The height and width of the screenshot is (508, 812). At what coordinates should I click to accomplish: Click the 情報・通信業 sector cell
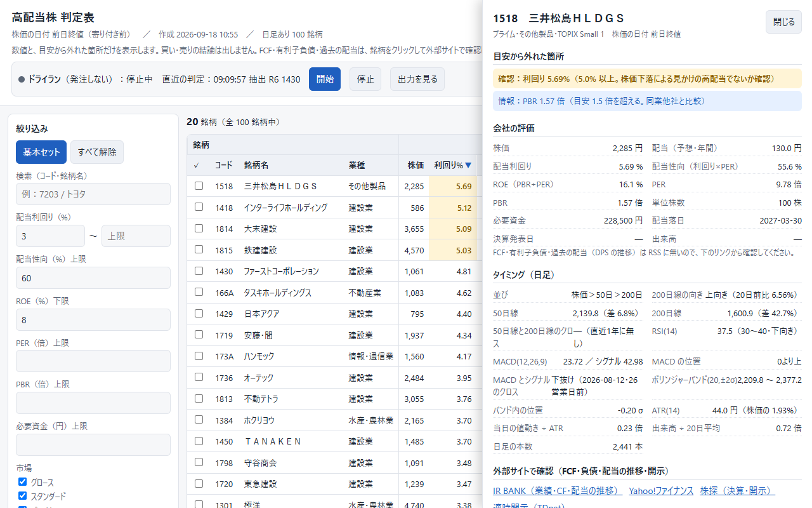[371, 356]
